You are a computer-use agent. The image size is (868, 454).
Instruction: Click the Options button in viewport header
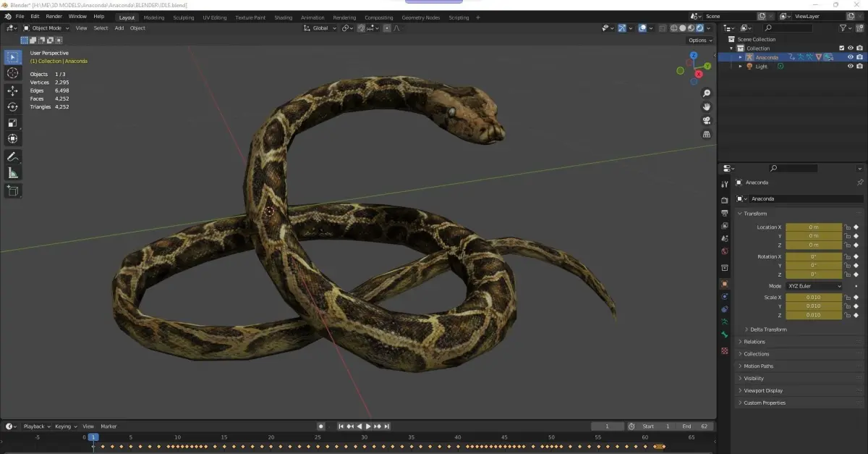pos(699,41)
